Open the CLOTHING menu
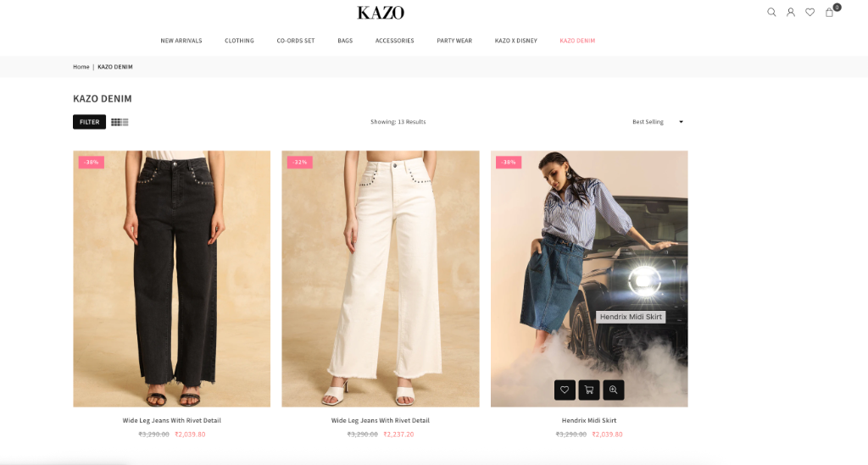This screenshot has height=465, width=868. [239, 41]
